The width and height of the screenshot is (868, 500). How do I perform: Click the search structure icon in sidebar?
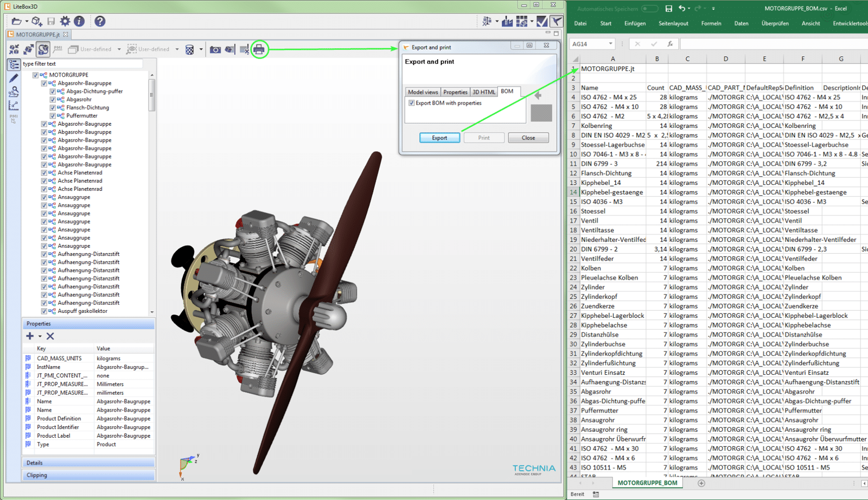[14, 92]
